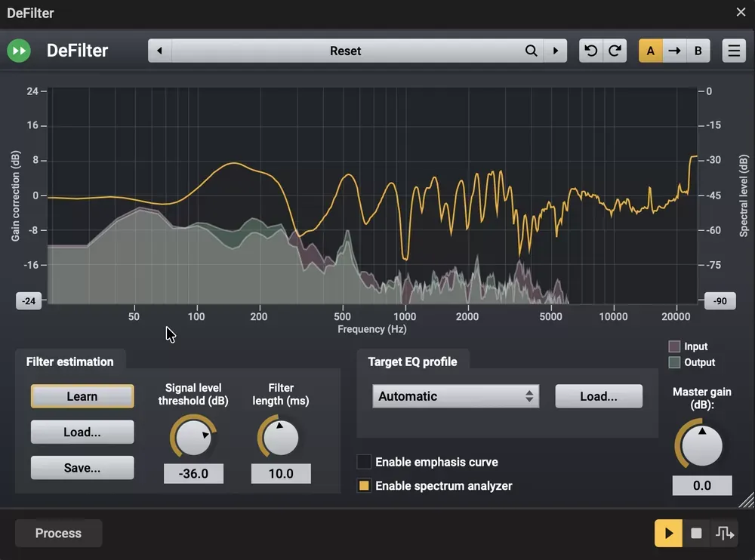This screenshot has height=560, width=755.
Task: Click the Gain correction (dB) axis label
Action: coord(15,196)
